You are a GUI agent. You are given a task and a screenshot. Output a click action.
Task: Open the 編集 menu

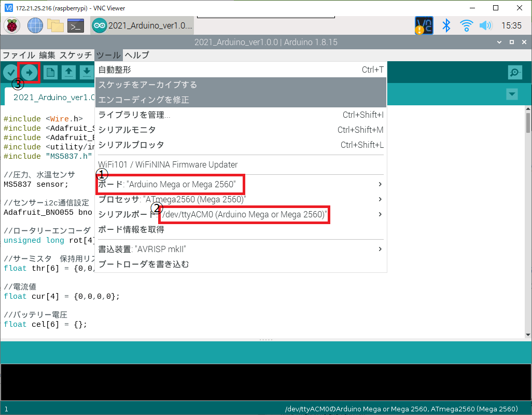click(47, 55)
